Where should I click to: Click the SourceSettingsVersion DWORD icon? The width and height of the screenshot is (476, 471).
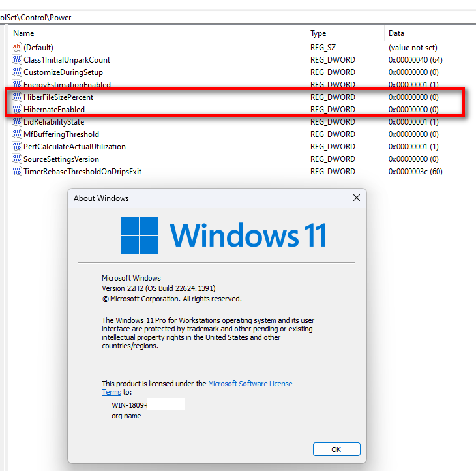17,159
